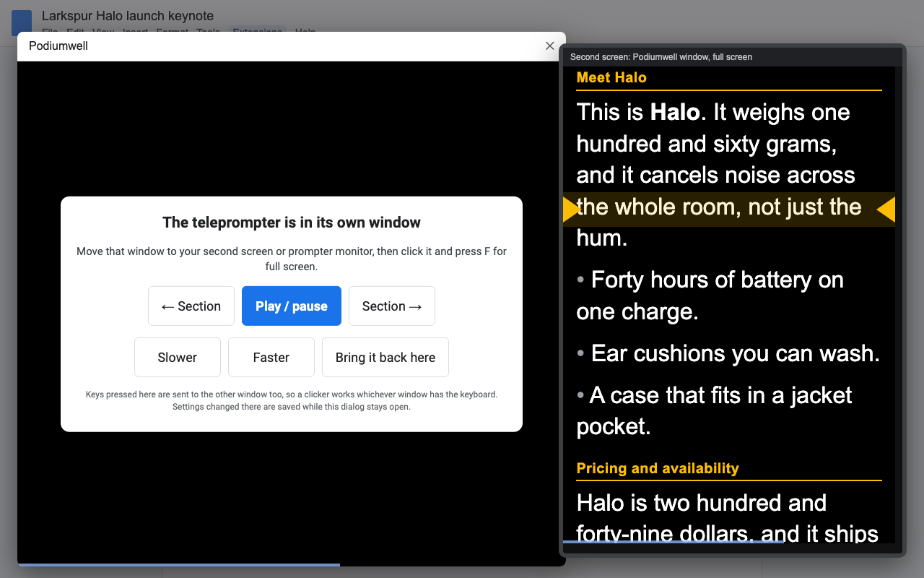Image resolution: width=924 pixels, height=578 pixels.
Task: Click the 'Keys pressed here are sent' note
Action: (292, 400)
